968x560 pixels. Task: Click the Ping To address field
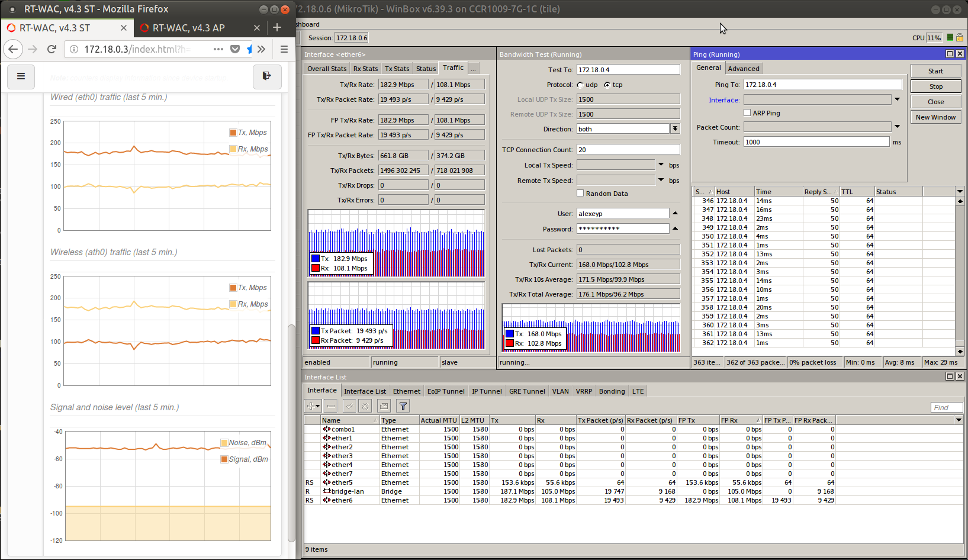[x=822, y=85]
